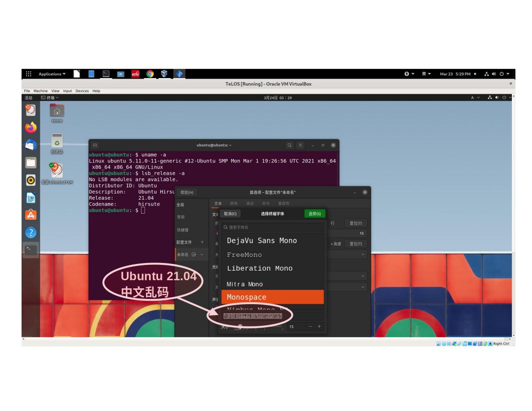Click the font size field showing 15
The height and width of the screenshot is (411, 532).
296,327
